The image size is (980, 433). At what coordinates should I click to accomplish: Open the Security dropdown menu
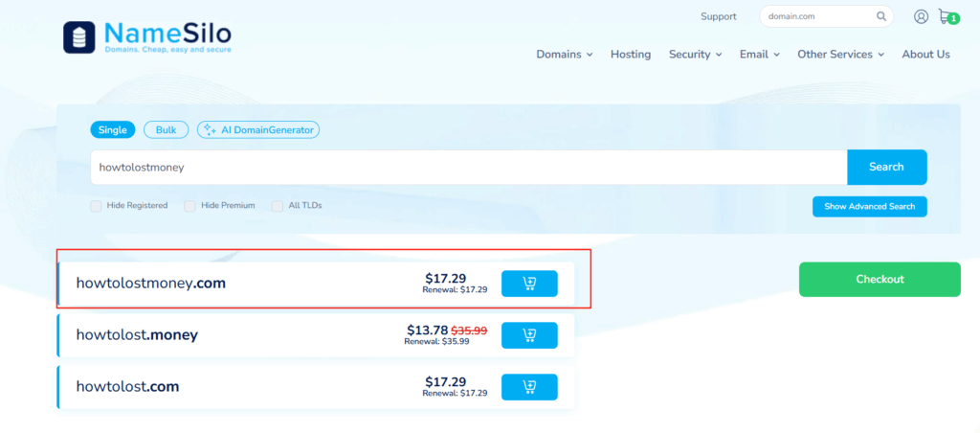tap(695, 55)
